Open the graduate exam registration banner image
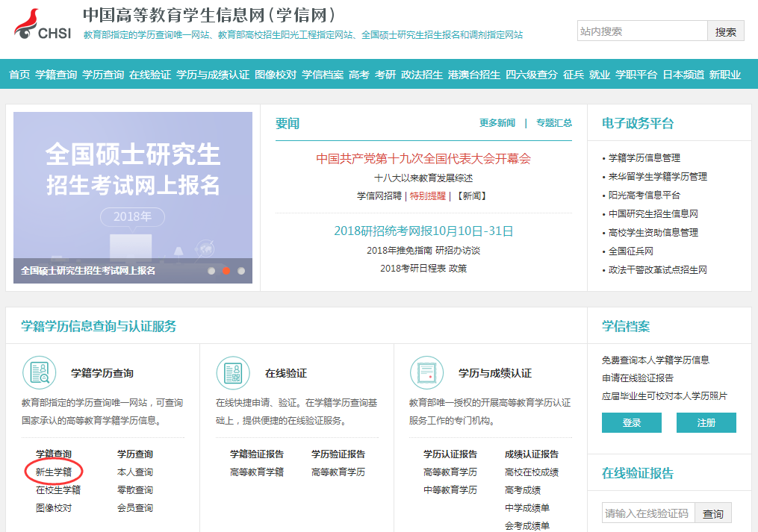This screenshot has height=532, width=758. coord(133,198)
